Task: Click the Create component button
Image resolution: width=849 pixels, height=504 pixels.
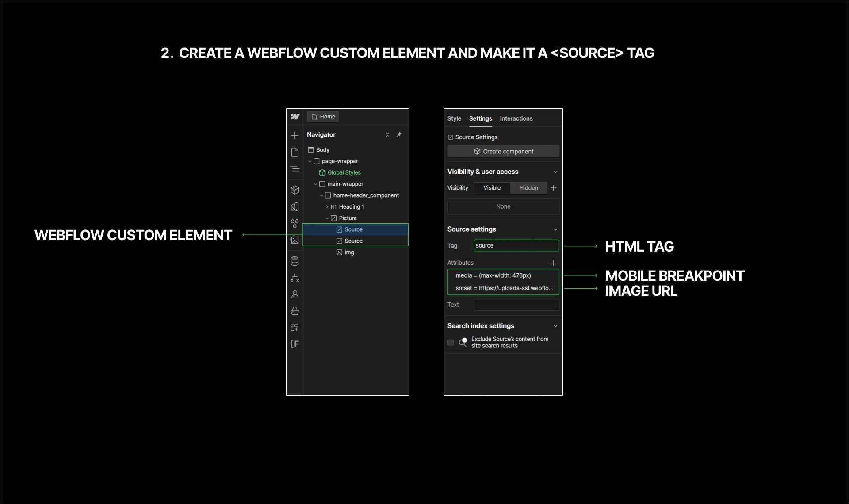Action: click(x=503, y=151)
